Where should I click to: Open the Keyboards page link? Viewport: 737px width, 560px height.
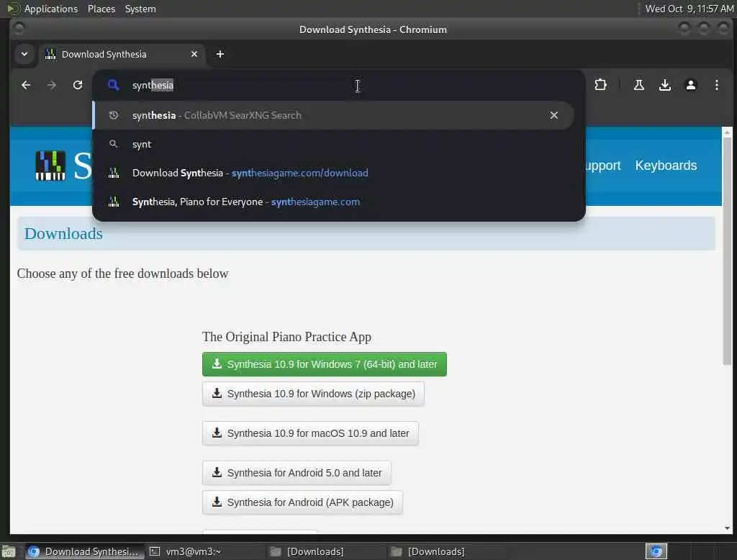click(666, 166)
